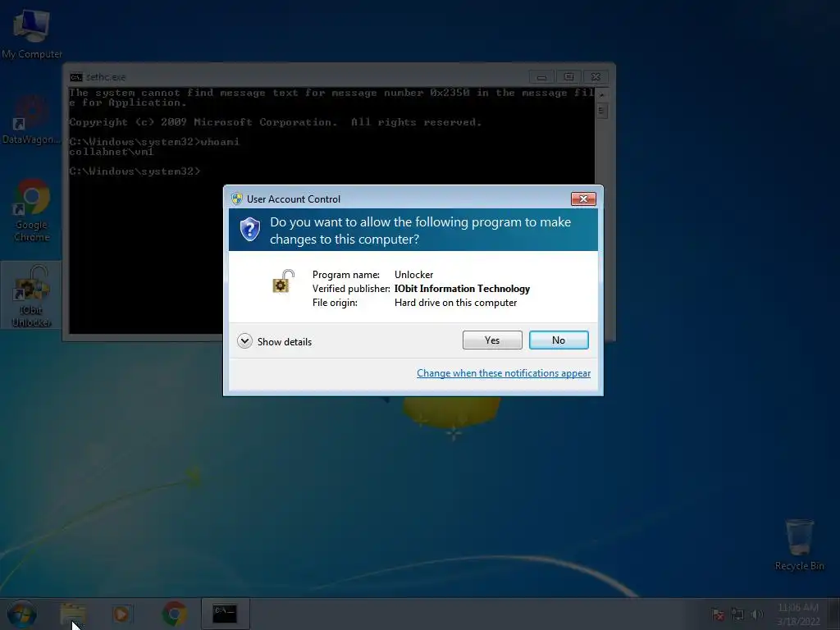The height and width of the screenshot is (630, 840).
Task: Click No in the UAC dialog
Action: (559, 340)
